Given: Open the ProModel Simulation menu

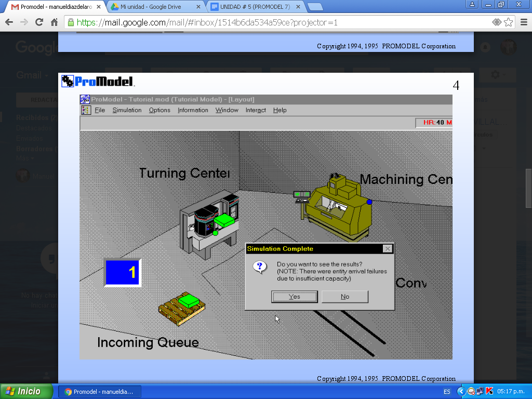Looking at the screenshot, I should pyautogui.click(x=127, y=110).
